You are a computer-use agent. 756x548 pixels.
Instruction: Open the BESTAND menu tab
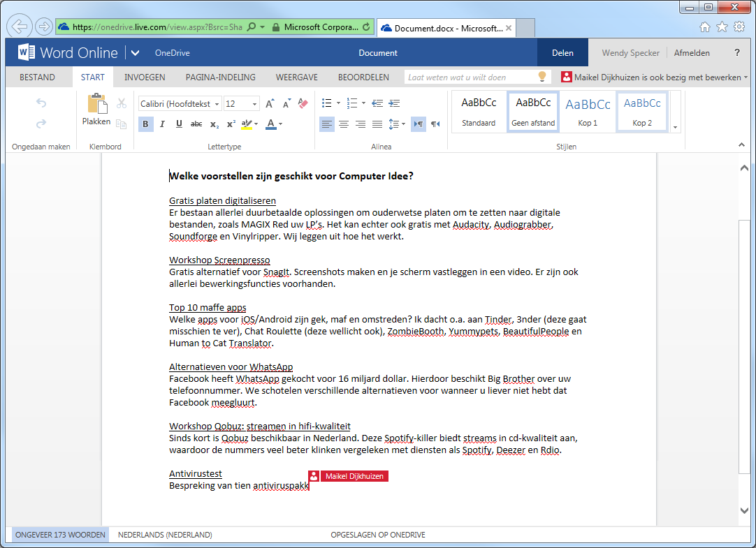37,77
